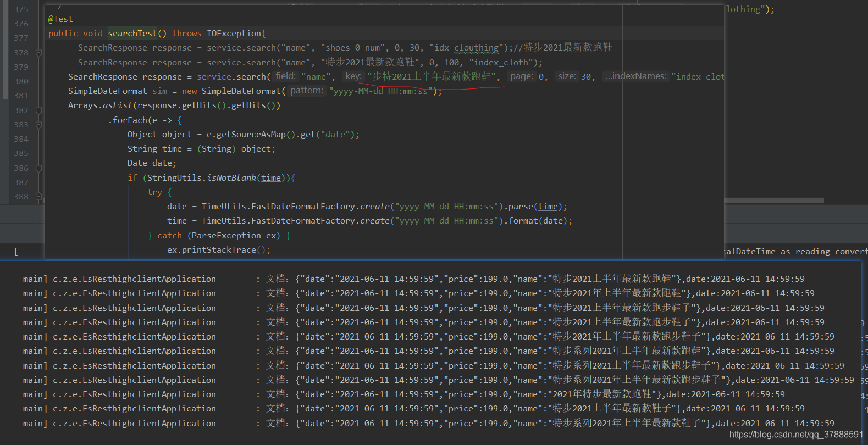Click line number 377 in the gutter
Viewport: 868px width, 445px height.
click(x=21, y=38)
